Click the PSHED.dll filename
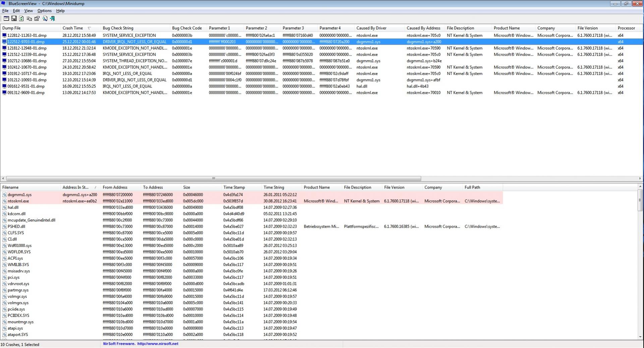The width and height of the screenshot is (644, 348). pos(16,227)
